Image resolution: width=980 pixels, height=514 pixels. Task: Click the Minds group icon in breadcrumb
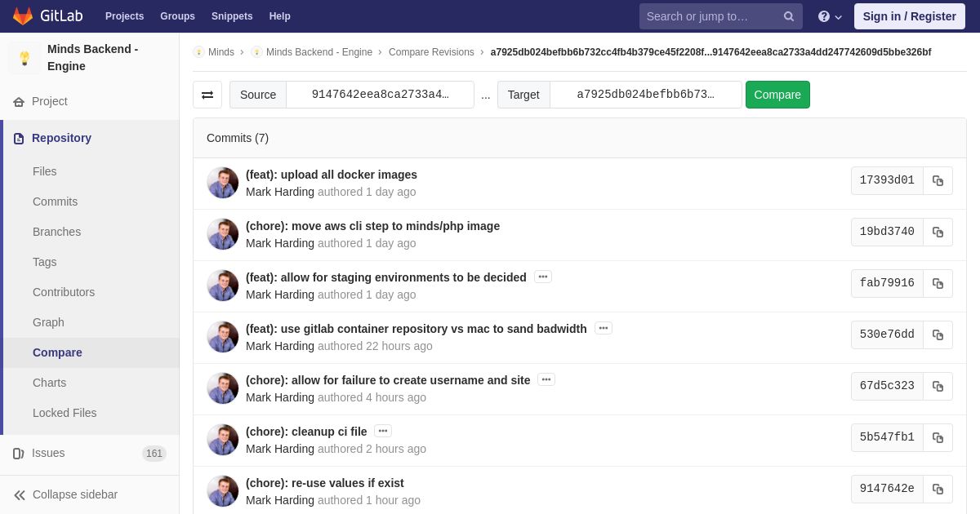pos(198,52)
